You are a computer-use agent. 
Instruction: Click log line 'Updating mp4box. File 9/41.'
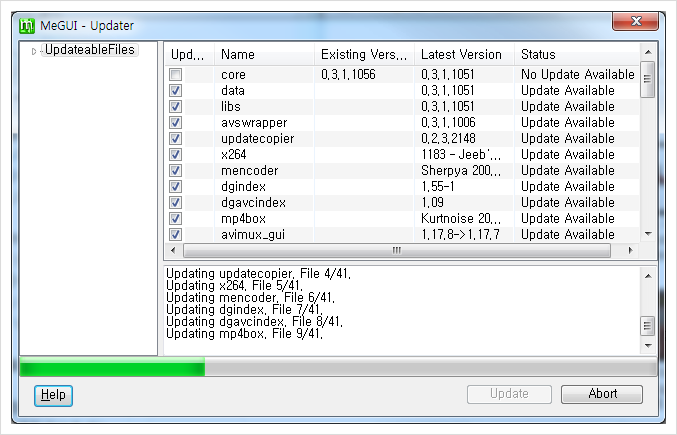[x=244, y=334]
